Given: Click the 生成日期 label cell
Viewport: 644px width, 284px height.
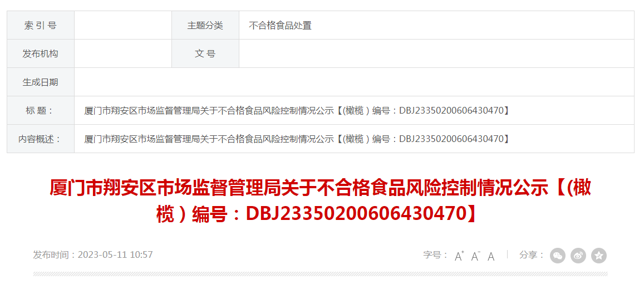Looking at the screenshot, I should (x=41, y=82).
